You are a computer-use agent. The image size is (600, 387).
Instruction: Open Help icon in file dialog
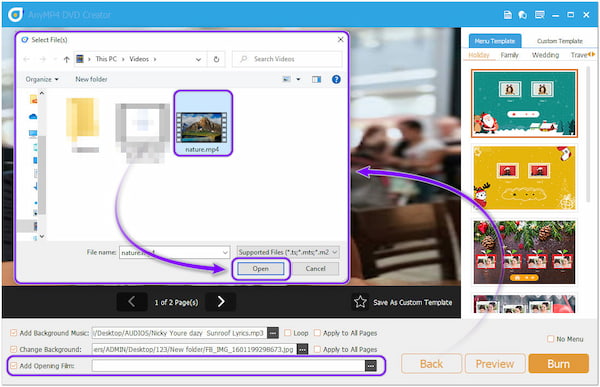coord(336,79)
